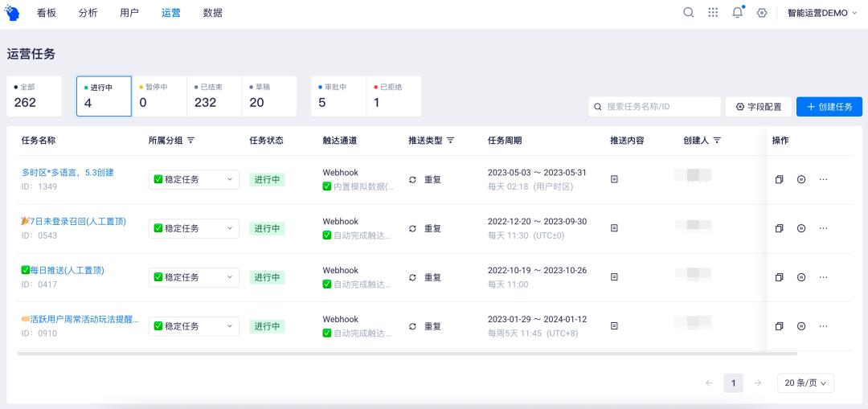Filter by 创建人 column icon

[x=717, y=141]
